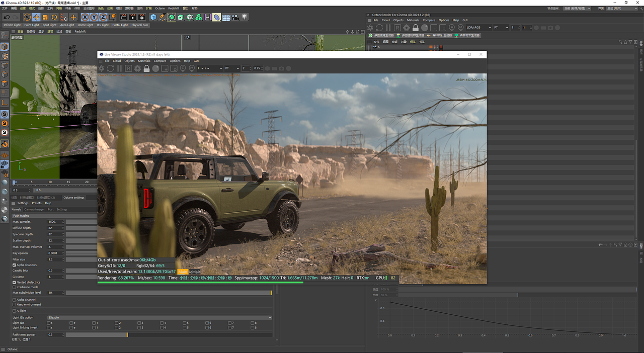The image size is (644, 353).
Task: Click Max. samples stepper arrows
Action: tap(63, 222)
